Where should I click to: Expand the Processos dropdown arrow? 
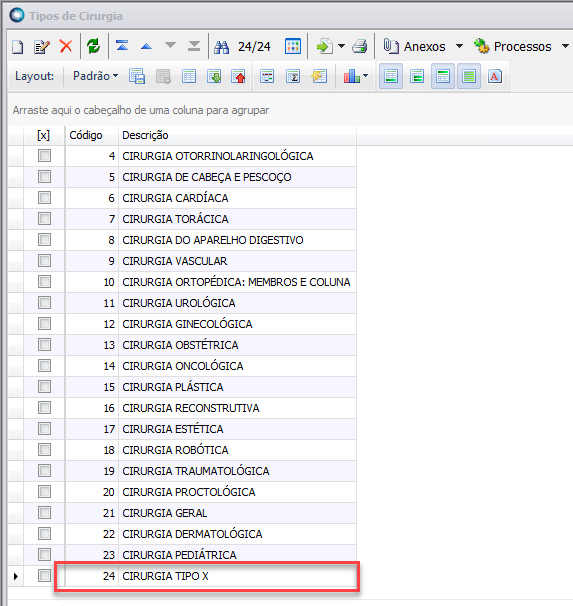(x=565, y=46)
